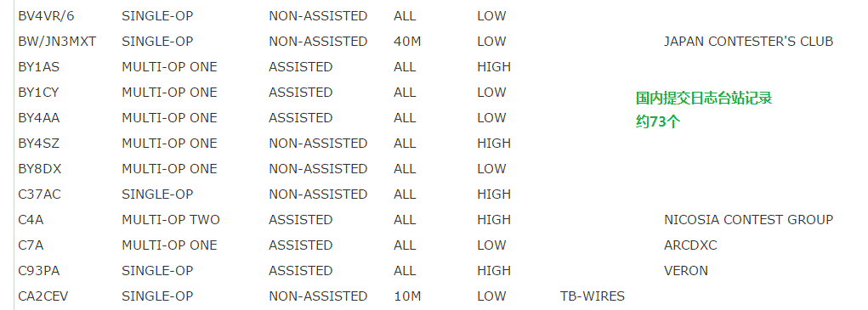Select callsign BV4VR/6 in the list
This screenshot has width=868, height=310.
tap(46, 16)
